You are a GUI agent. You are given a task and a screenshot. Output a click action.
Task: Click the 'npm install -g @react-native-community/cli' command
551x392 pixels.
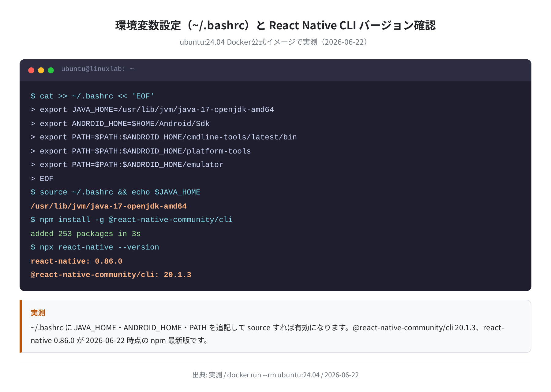click(132, 220)
